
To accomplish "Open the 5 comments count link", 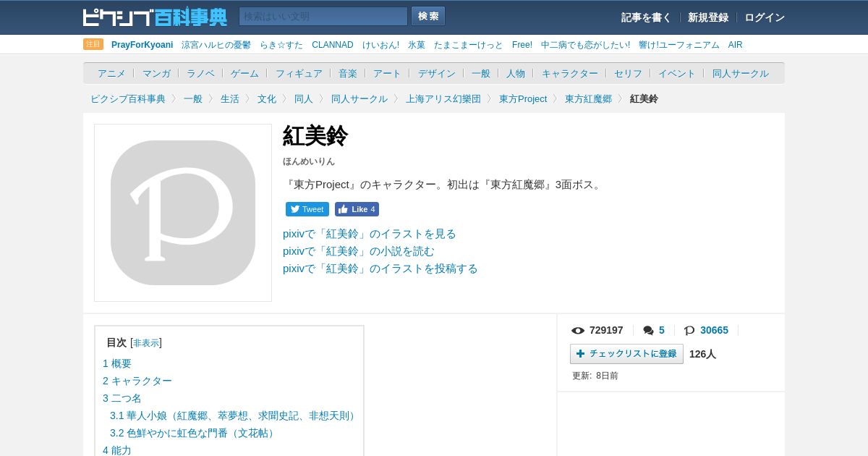I will (x=662, y=330).
